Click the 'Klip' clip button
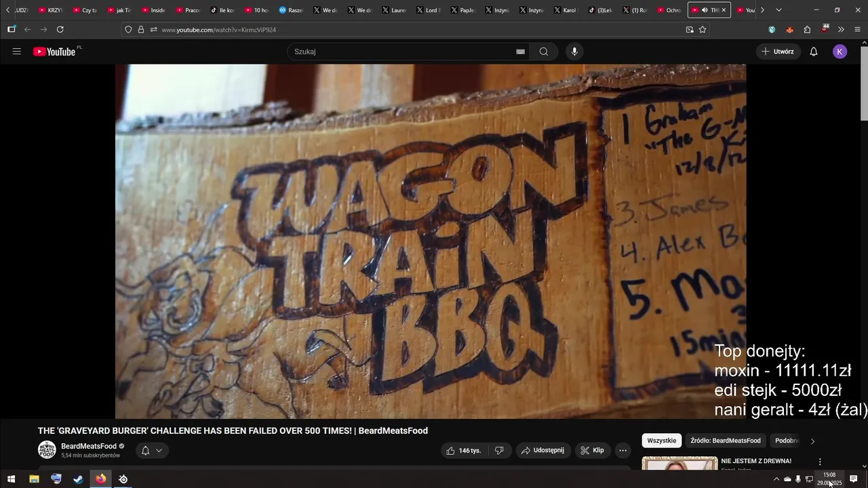Image resolution: width=868 pixels, height=488 pixels. pyautogui.click(x=592, y=450)
